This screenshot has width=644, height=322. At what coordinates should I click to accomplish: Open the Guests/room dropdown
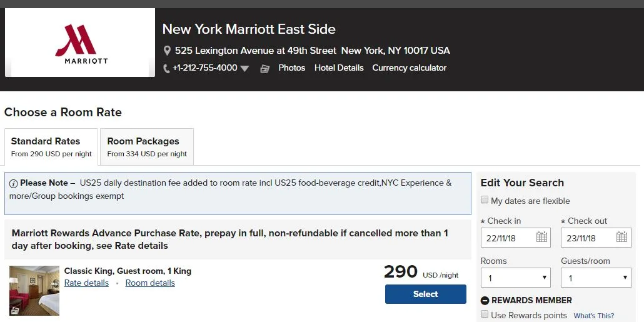coord(596,278)
